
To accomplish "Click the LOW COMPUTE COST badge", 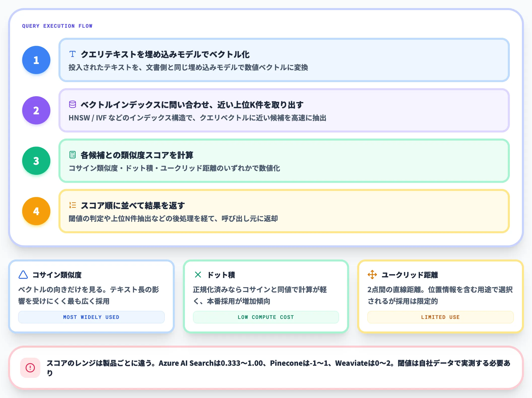I will tap(266, 317).
